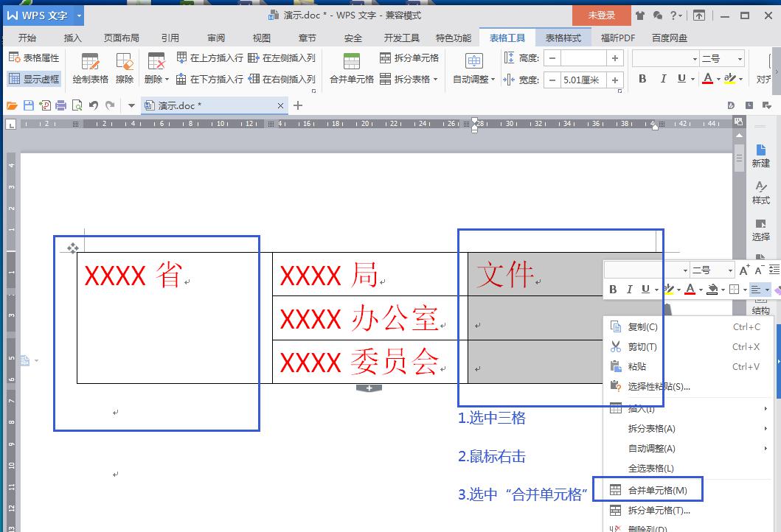781x532 pixels.
Task: Switch to the 插入 ribbon tab
Action: click(x=72, y=38)
